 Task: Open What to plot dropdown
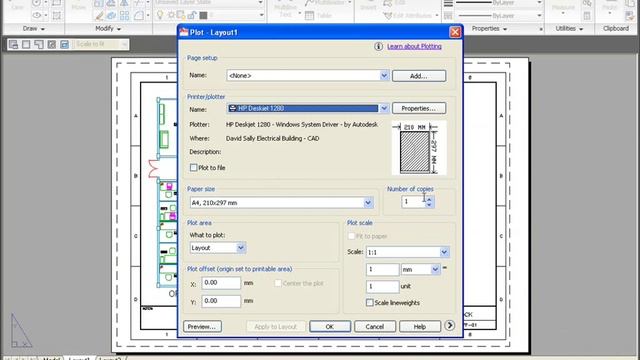[240, 248]
